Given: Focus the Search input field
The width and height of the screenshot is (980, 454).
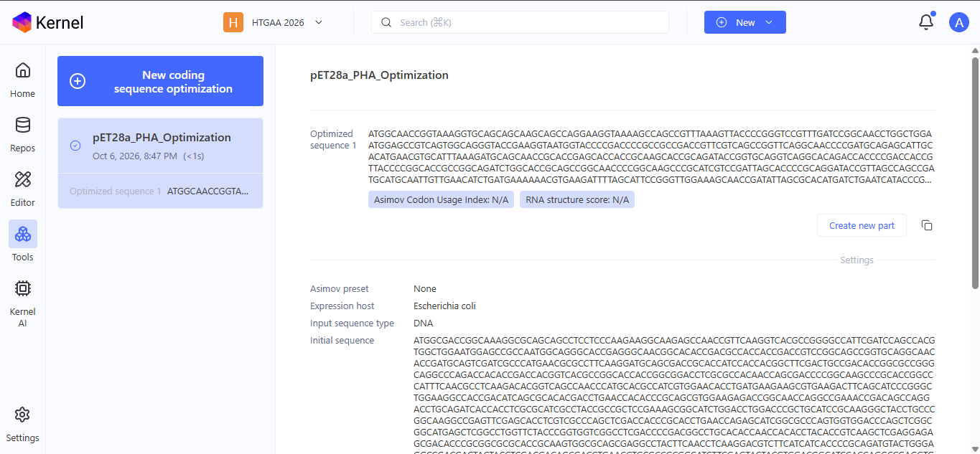Looking at the screenshot, I should coord(520,22).
